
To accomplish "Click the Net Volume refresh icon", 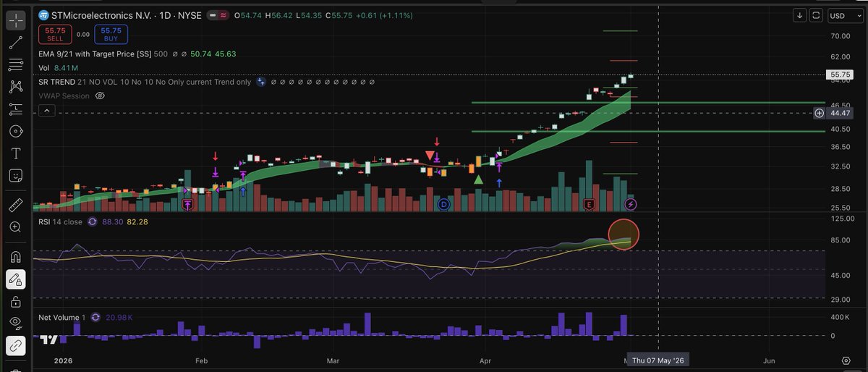I will (x=97, y=318).
